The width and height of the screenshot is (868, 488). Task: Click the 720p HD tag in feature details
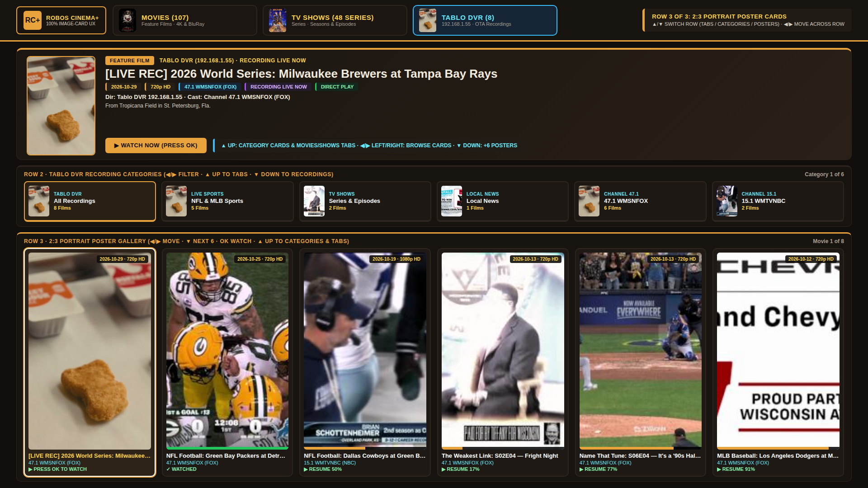click(160, 87)
